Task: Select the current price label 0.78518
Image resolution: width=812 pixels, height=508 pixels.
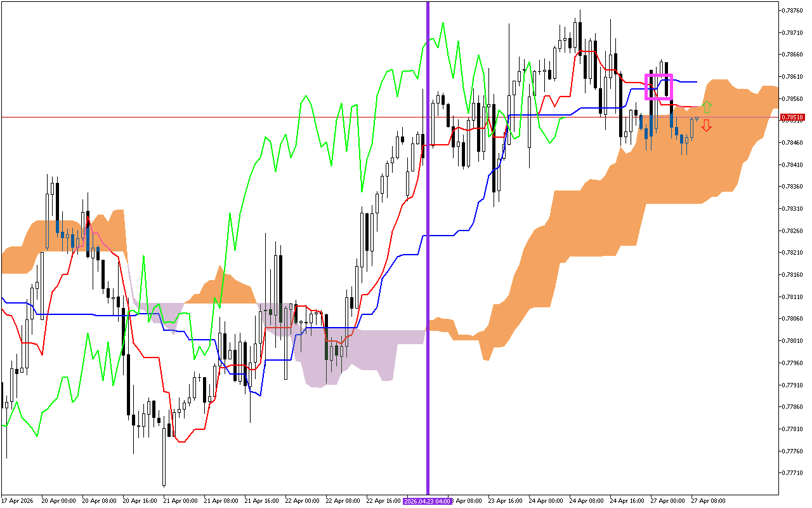Action: [x=794, y=117]
